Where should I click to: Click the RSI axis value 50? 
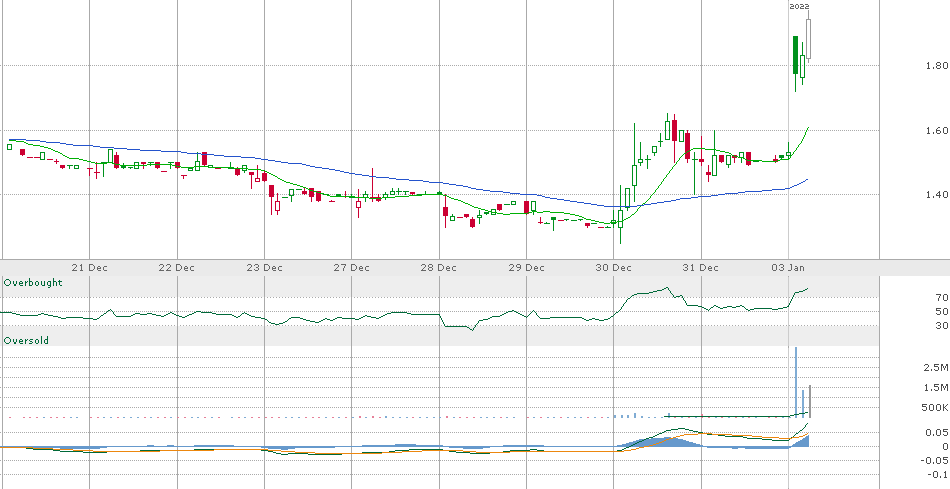942,311
